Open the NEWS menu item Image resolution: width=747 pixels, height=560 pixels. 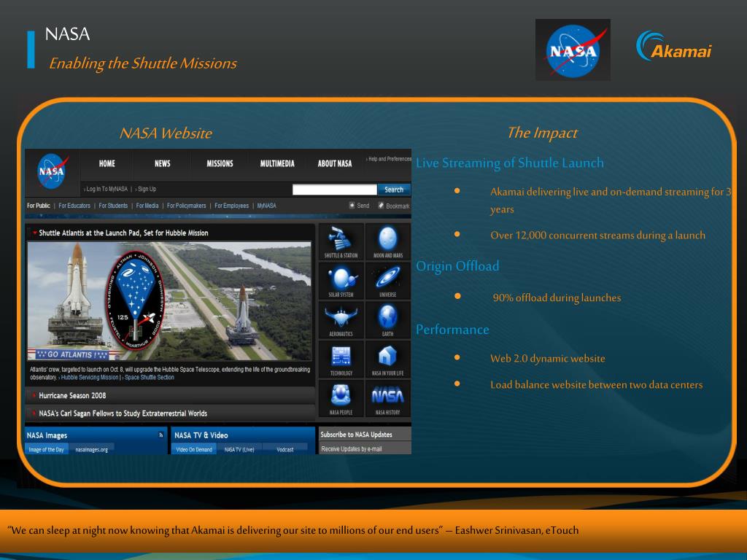[163, 163]
